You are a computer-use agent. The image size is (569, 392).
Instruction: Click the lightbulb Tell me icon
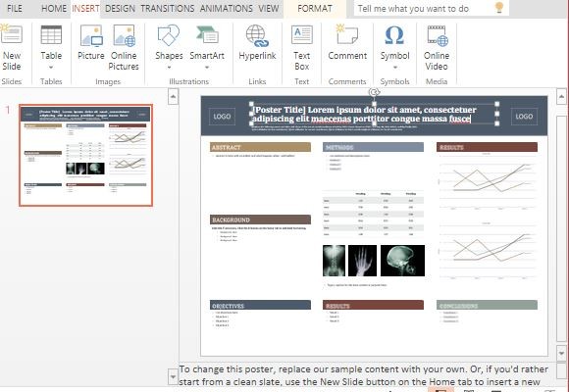499,7
